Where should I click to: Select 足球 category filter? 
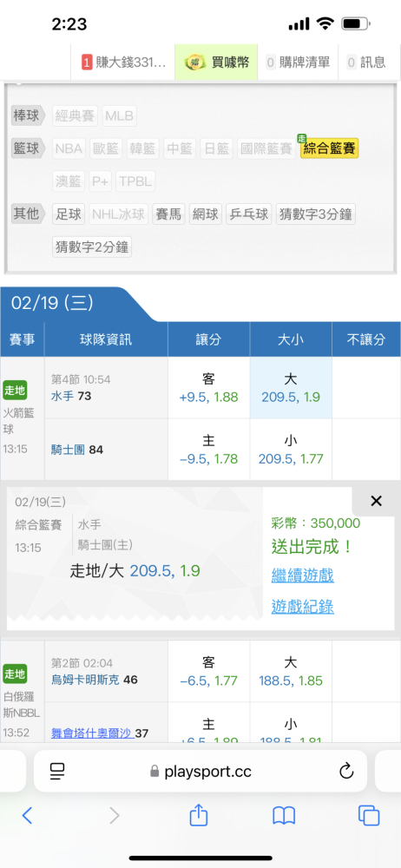pyautogui.click(x=69, y=214)
